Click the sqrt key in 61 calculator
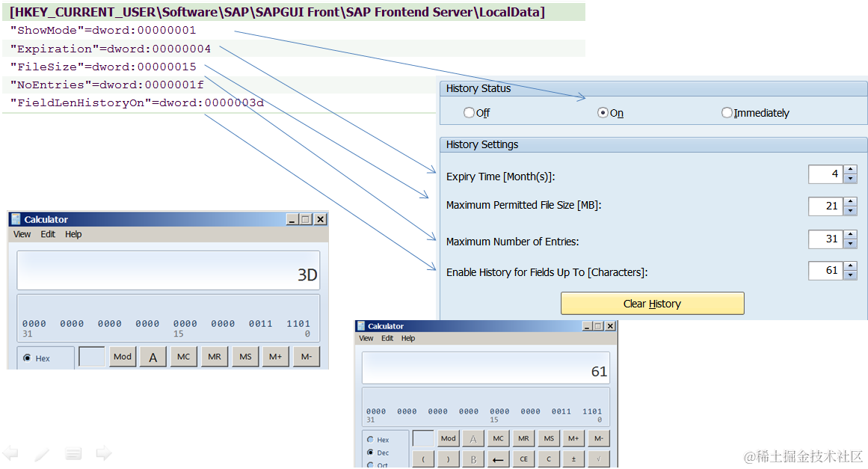 [x=599, y=459]
